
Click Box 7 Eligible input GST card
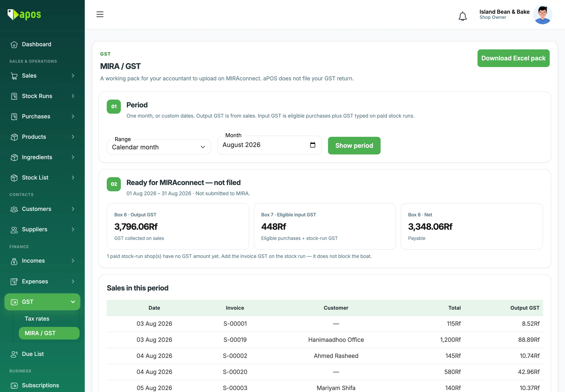coord(324,226)
